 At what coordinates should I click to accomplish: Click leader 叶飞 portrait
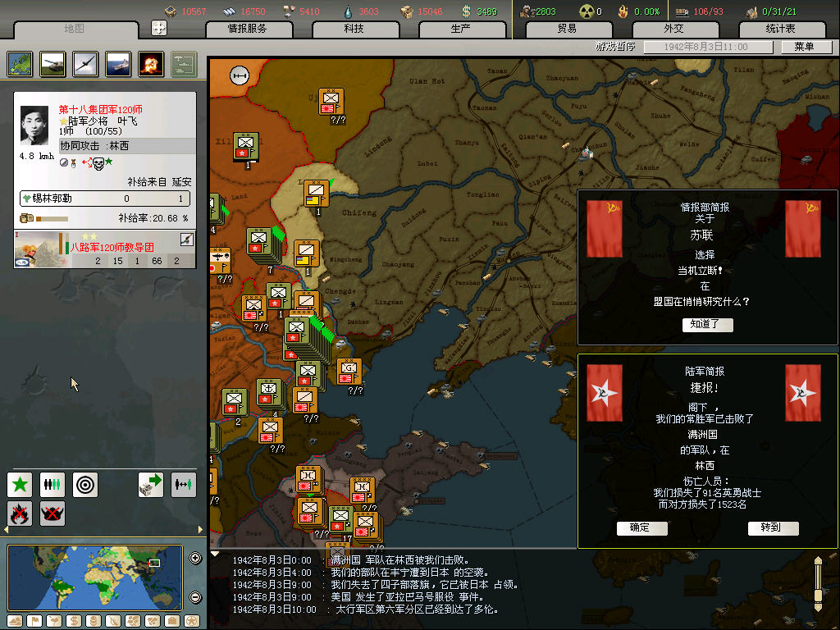click(34, 126)
